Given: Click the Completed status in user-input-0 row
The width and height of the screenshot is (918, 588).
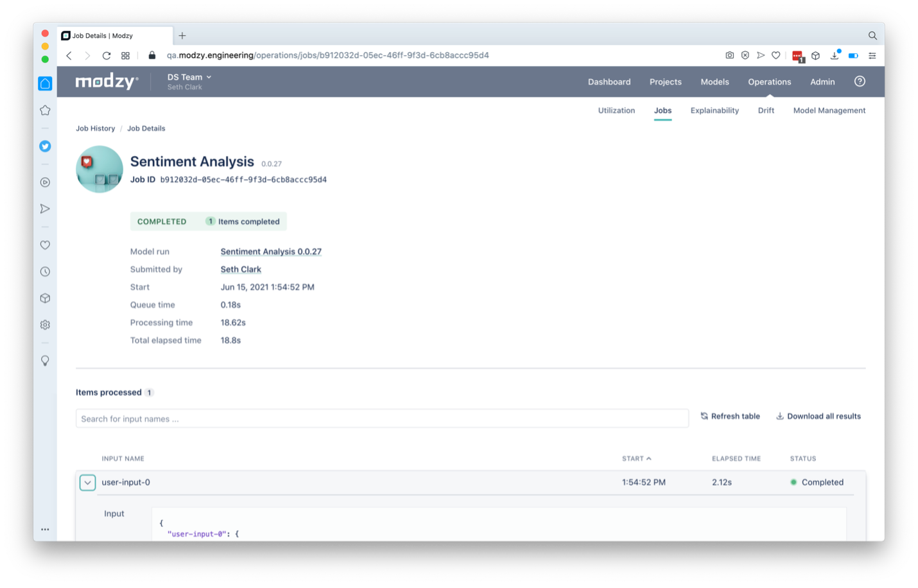Looking at the screenshot, I should tap(817, 483).
